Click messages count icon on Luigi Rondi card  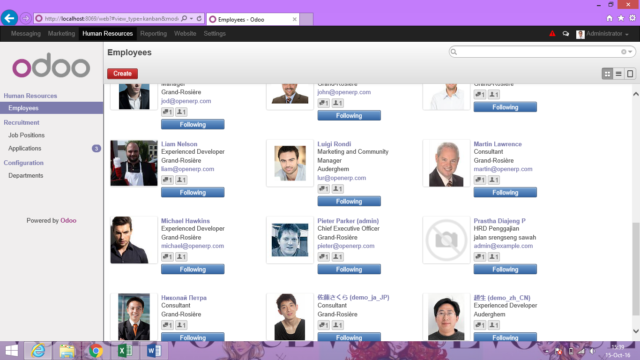click(x=323, y=189)
